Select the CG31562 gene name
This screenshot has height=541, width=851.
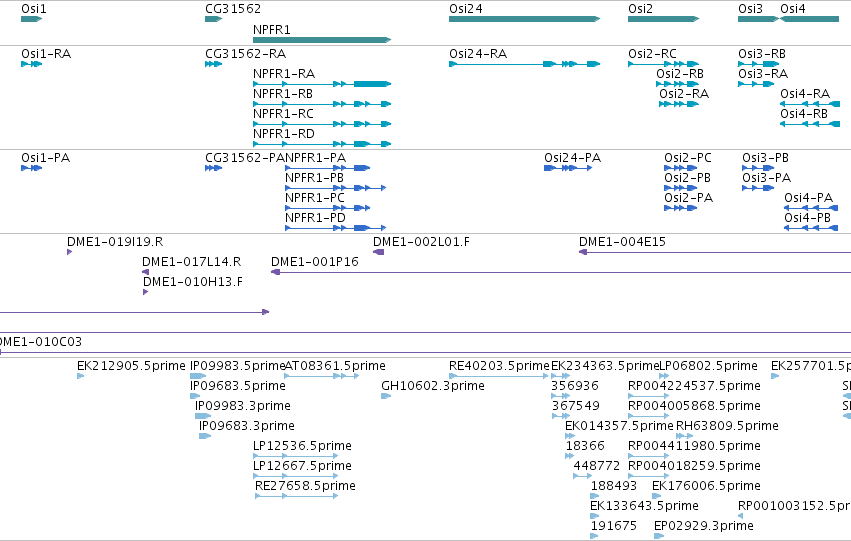tap(233, 9)
